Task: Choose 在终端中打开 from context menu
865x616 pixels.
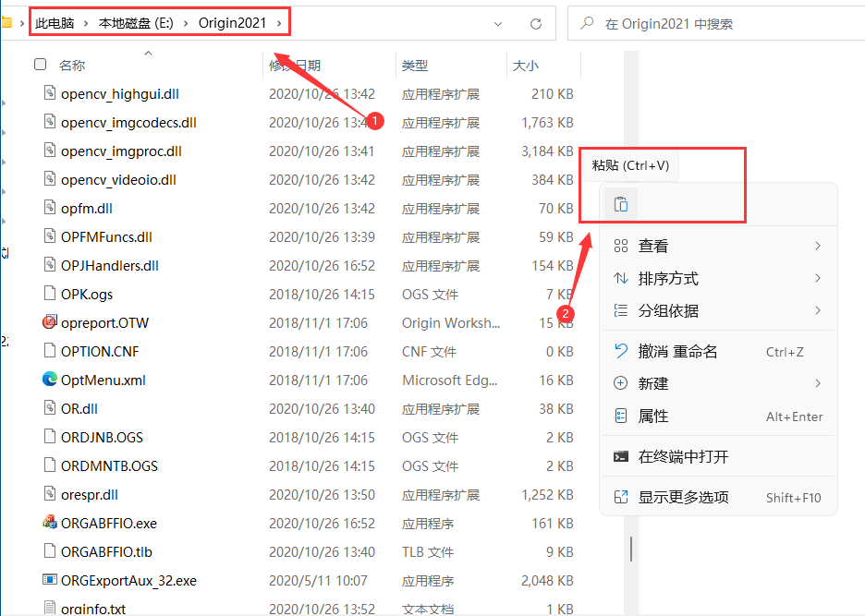Action: pos(718,456)
